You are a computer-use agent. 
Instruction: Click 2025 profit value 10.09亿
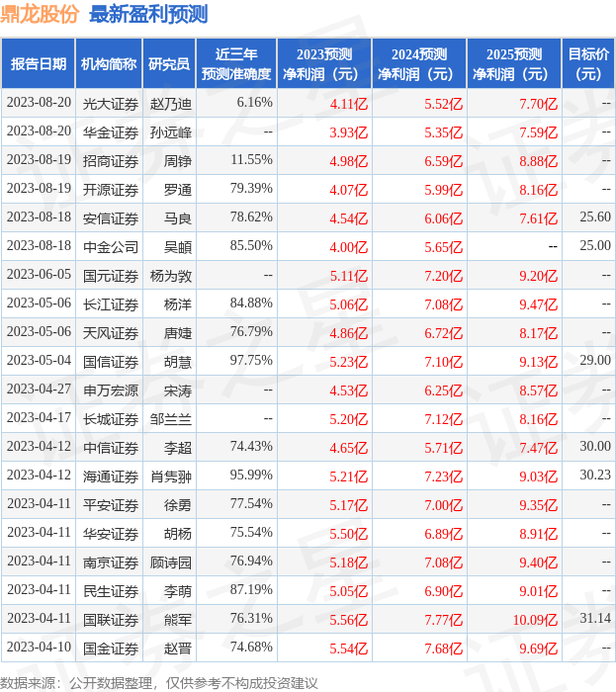(535, 621)
